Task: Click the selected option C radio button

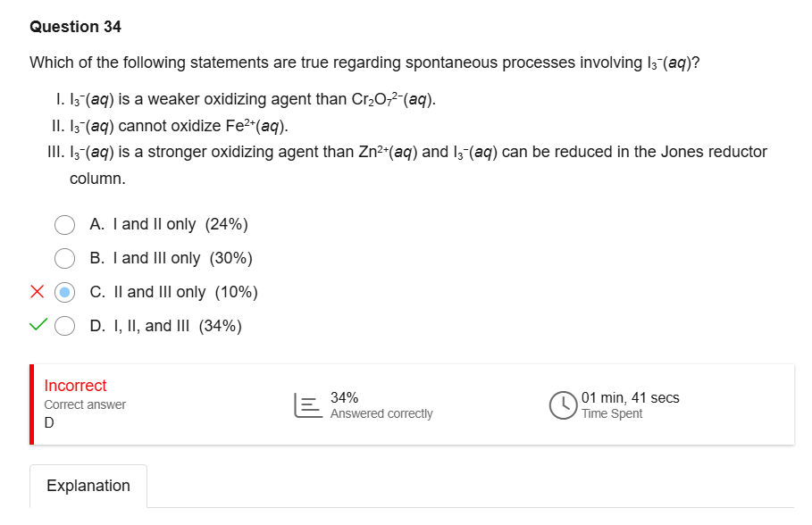Action: (x=64, y=292)
